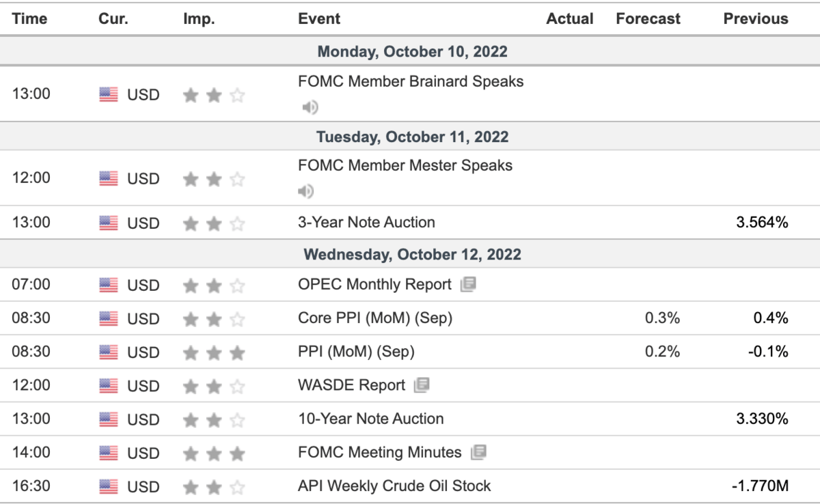The image size is (820, 504).
Task: Click speaker icon under Brainard Speaks event
Action: point(310,107)
